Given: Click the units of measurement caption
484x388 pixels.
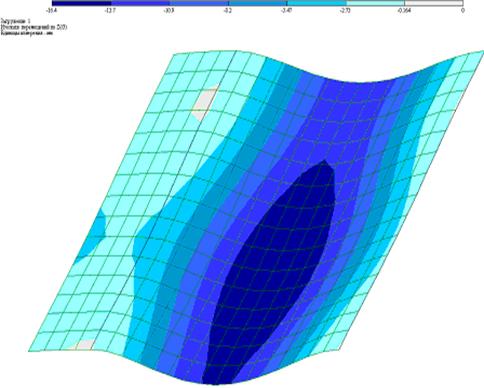Looking at the screenshot, I should point(27,34).
